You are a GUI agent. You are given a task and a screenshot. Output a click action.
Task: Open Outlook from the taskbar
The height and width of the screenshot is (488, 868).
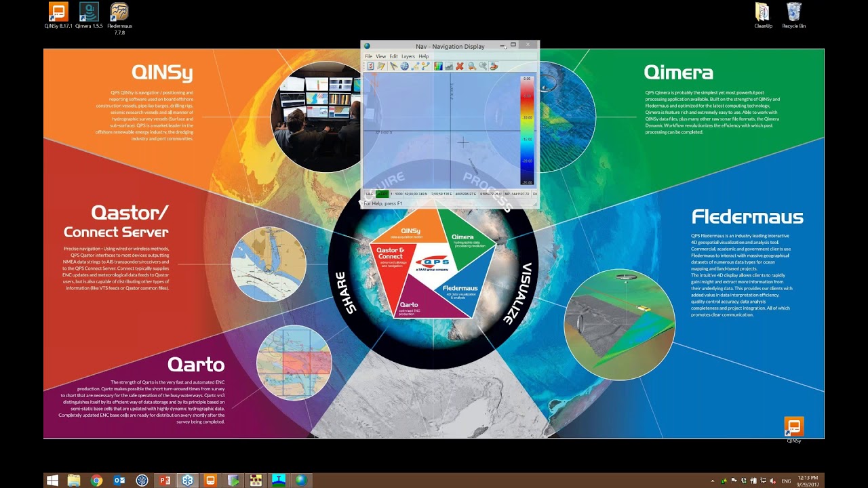tap(119, 481)
